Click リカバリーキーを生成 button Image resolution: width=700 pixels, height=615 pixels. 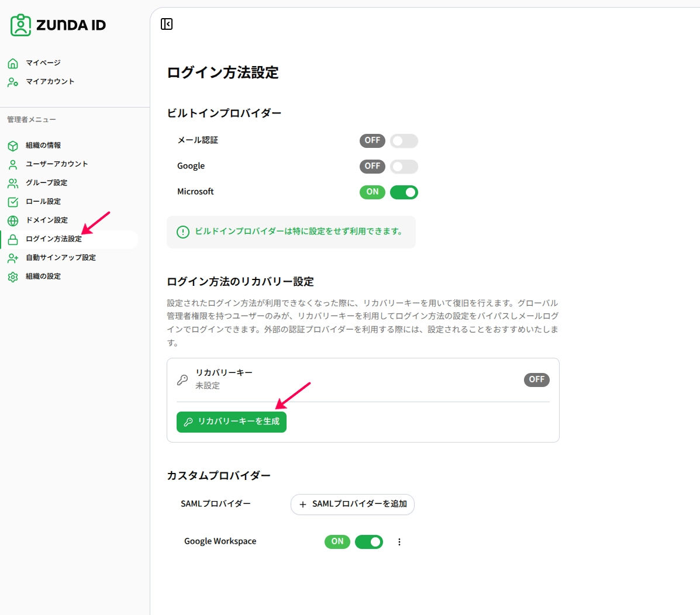click(231, 421)
